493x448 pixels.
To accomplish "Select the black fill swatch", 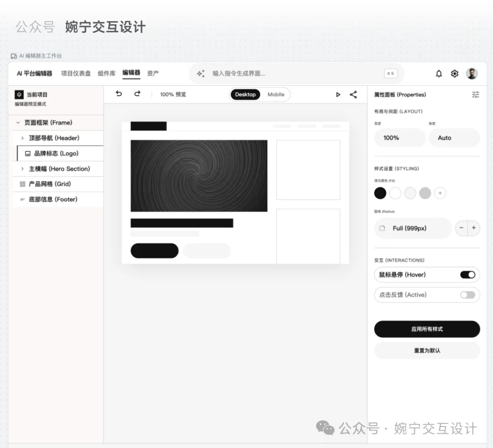I will (380, 193).
